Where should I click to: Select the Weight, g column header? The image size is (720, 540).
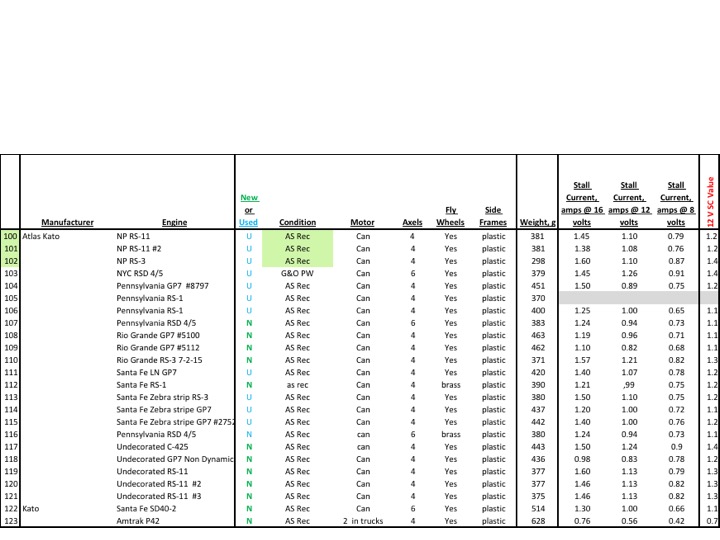pos(537,222)
